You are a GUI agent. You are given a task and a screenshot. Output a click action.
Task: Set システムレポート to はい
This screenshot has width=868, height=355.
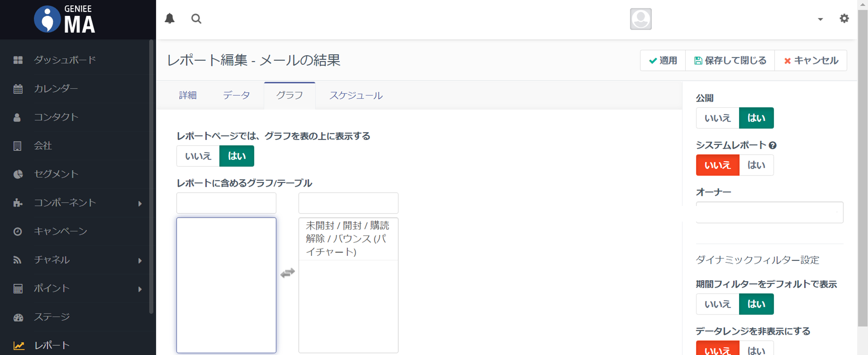[x=756, y=165]
